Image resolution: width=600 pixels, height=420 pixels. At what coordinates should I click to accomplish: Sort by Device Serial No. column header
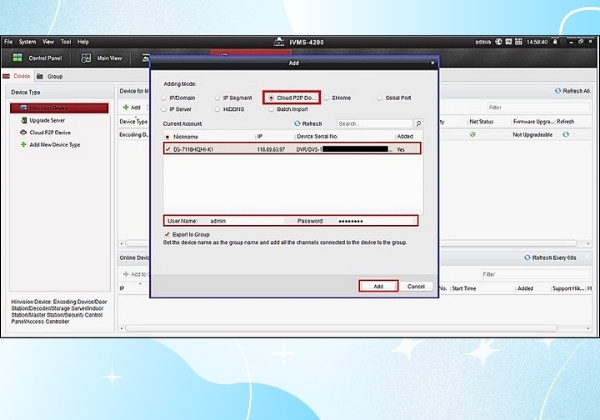pos(317,137)
